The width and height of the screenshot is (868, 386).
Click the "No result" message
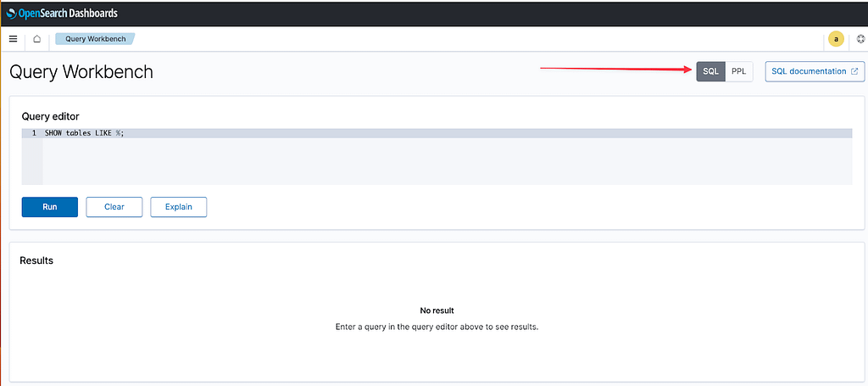(437, 310)
